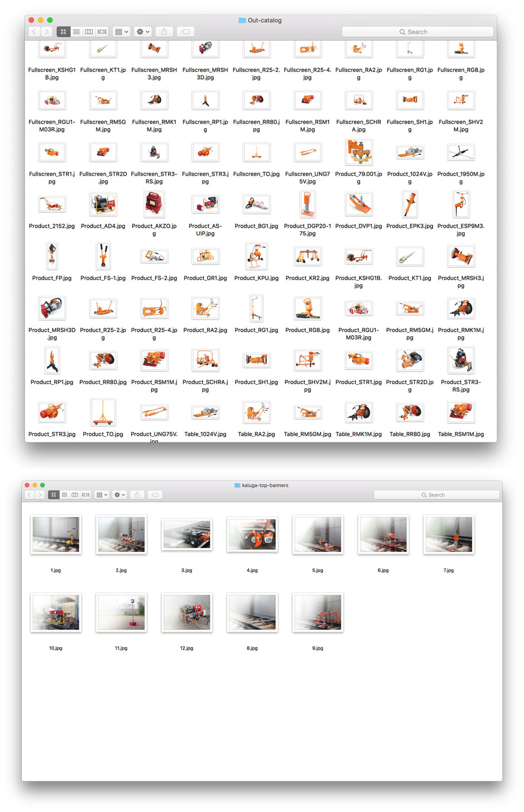Click search field in Out-catalog window

[x=417, y=32]
